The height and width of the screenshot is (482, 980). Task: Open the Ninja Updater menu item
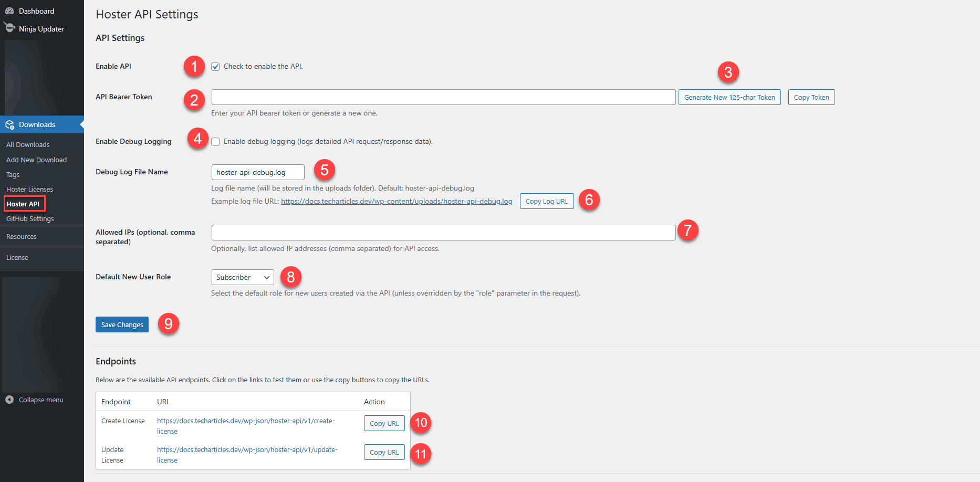pyautogui.click(x=41, y=29)
